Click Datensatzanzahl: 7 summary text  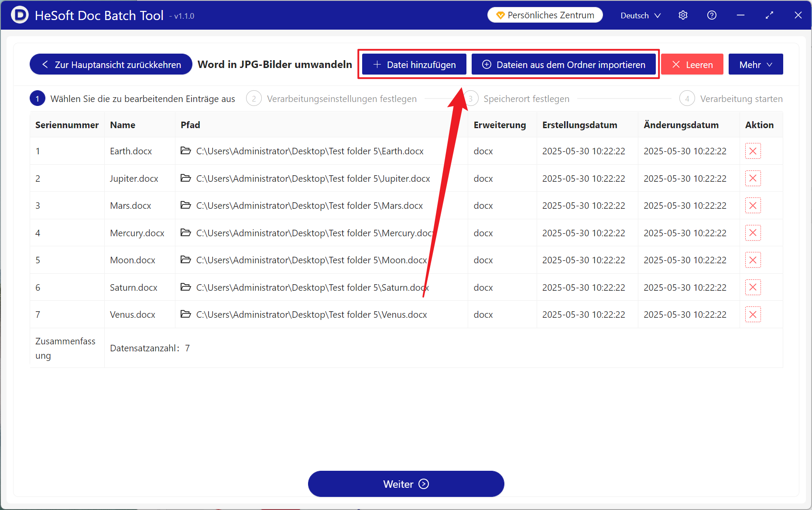click(150, 348)
